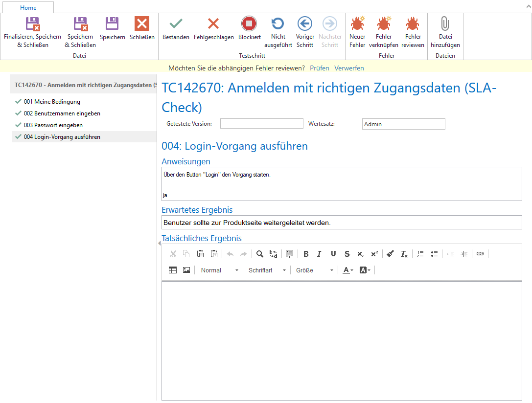This screenshot has width=532, height=403.
Task: Open the Größe font size dropdown
Action: pyautogui.click(x=315, y=270)
